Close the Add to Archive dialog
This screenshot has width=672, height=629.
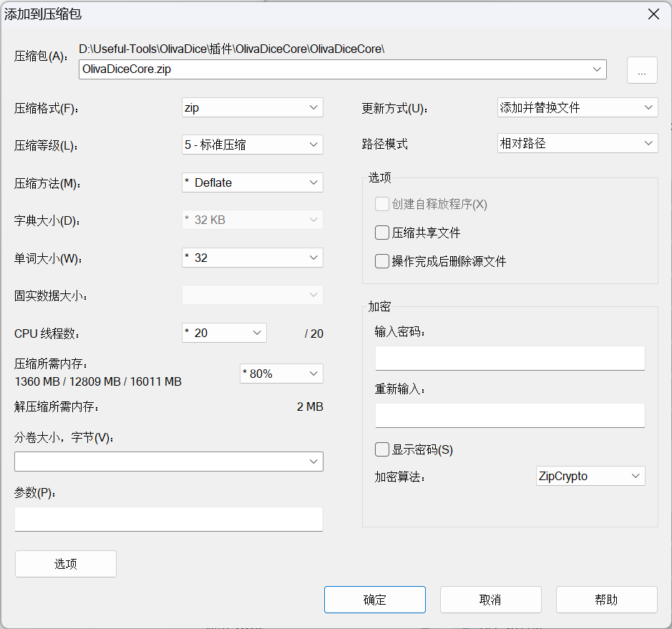[x=653, y=14]
